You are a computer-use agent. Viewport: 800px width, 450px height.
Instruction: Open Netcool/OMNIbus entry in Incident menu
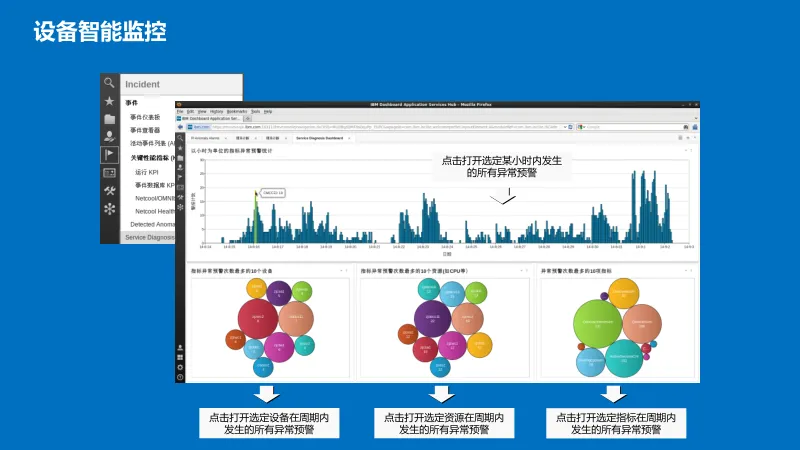[155, 198]
